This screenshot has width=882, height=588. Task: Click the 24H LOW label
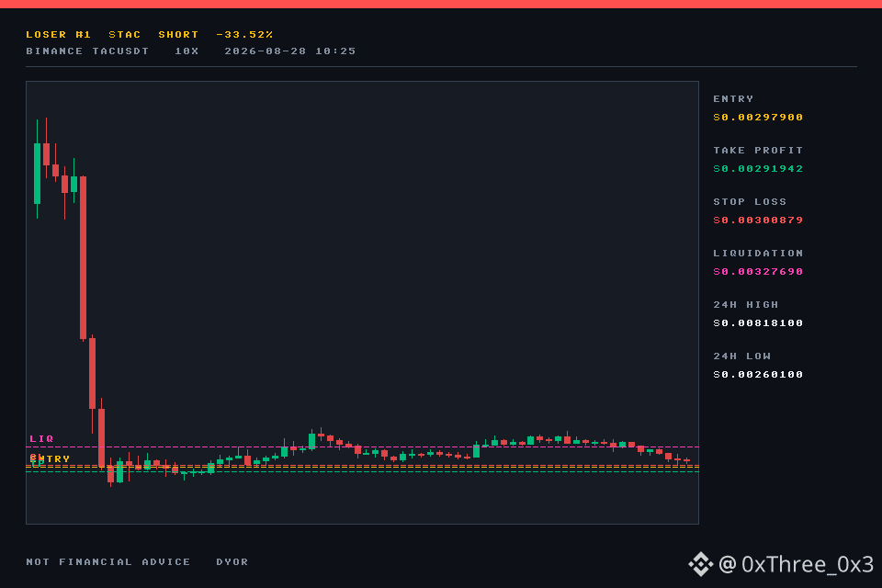pos(742,356)
